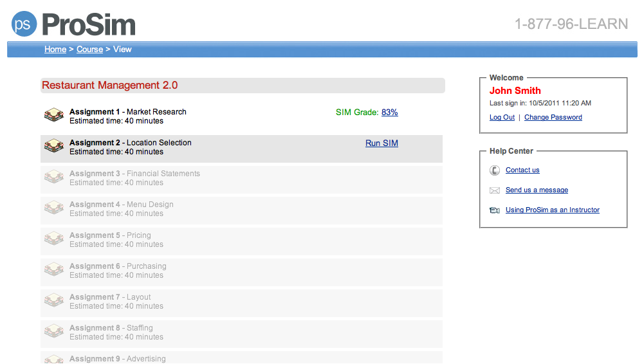The width and height of the screenshot is (644, 364).
Task: Click the ProSim ps logo circle
Action: (24, 24)
